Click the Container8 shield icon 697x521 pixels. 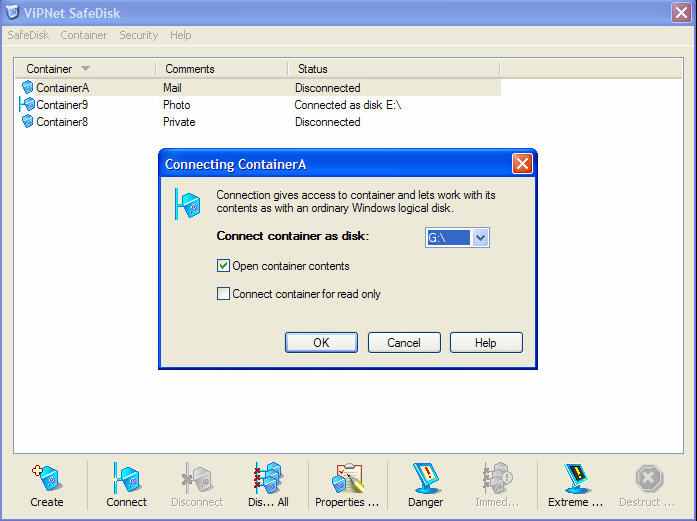click(x=28, y=121)
